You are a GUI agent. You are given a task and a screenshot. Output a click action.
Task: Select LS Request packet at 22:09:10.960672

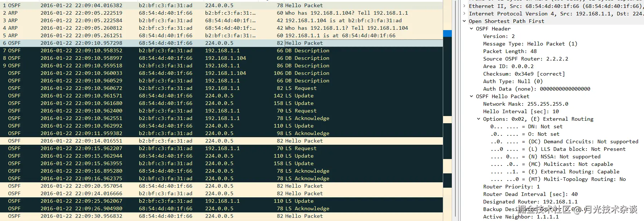tap(221, 88)
